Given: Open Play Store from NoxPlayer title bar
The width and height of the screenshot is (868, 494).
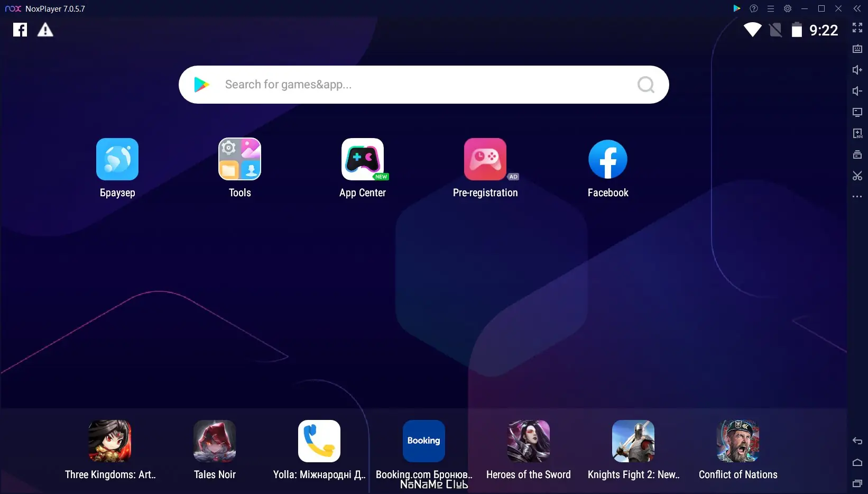Looking at the screenshot, I should pyautogui.click(x=737, y=8).
